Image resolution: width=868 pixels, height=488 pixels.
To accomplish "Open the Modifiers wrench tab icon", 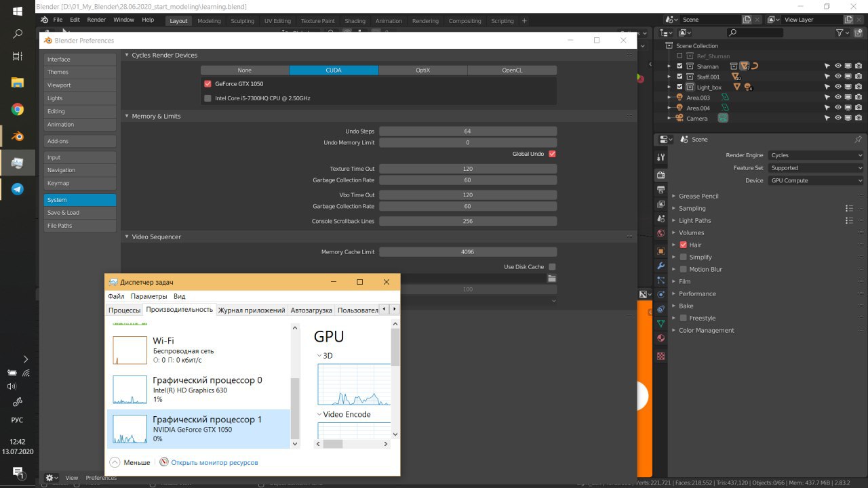I will tap(661, 265).
